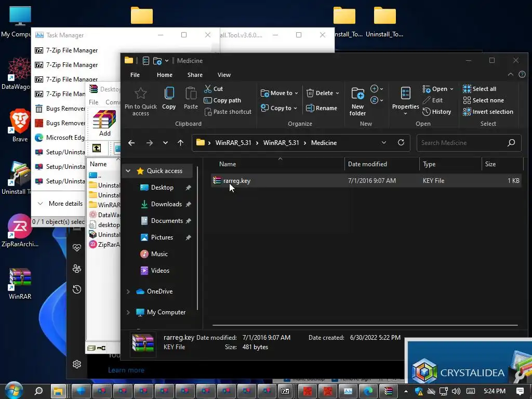Image resolution: width=532 pixels, height=399 pixels.
Task: Rename the selected file
Action: tap(322, 108)
